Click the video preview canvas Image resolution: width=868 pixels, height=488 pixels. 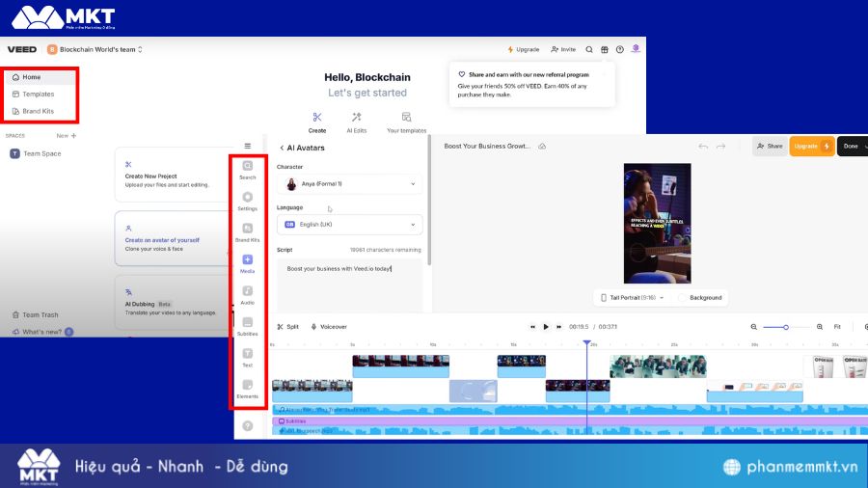pyautogui.click(x=657, y=223)
